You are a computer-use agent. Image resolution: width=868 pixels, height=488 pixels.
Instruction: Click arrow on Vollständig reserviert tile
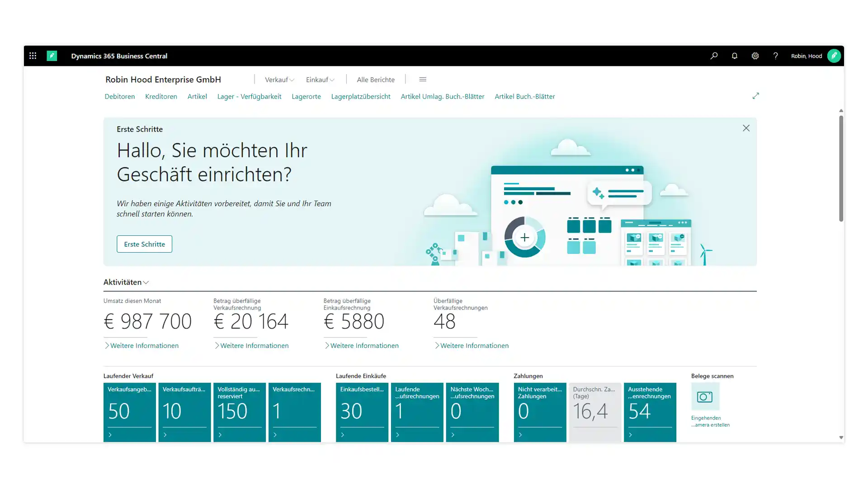pyautogui.click(x=220, y=435)
